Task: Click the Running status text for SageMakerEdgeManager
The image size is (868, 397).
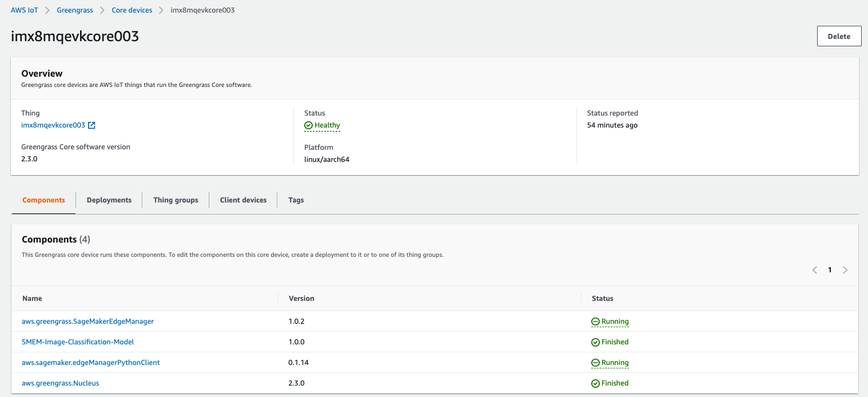Action: 615,321
